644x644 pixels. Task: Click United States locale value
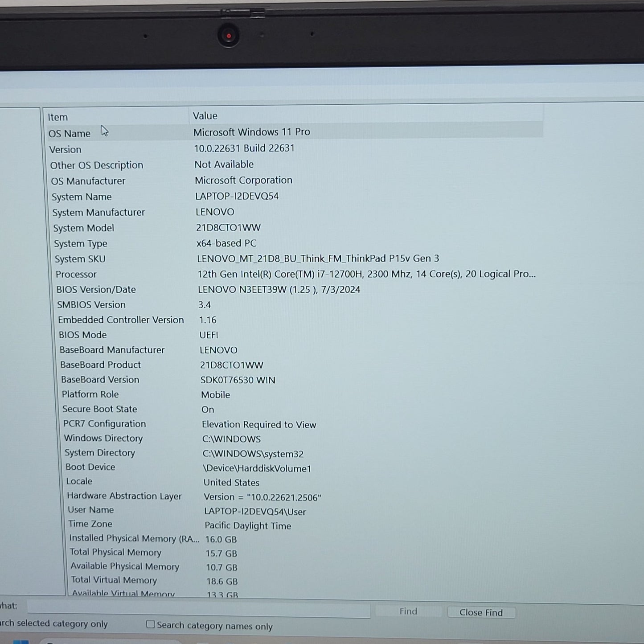231,482
